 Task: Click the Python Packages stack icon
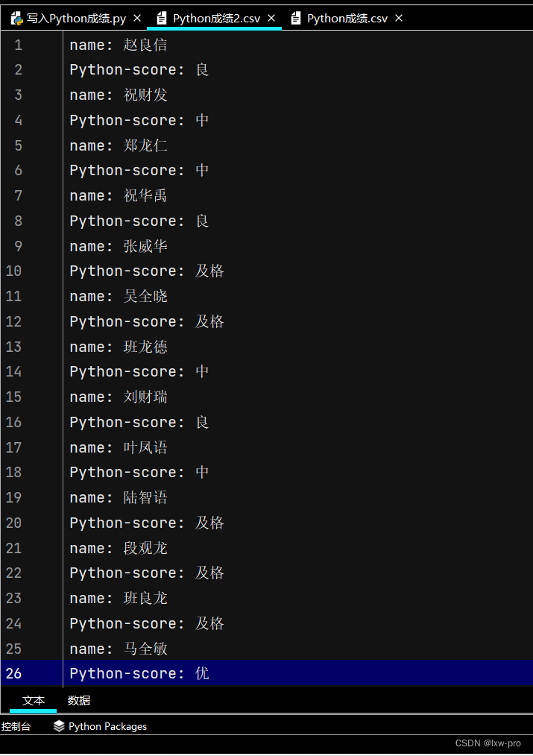[59, 726]
